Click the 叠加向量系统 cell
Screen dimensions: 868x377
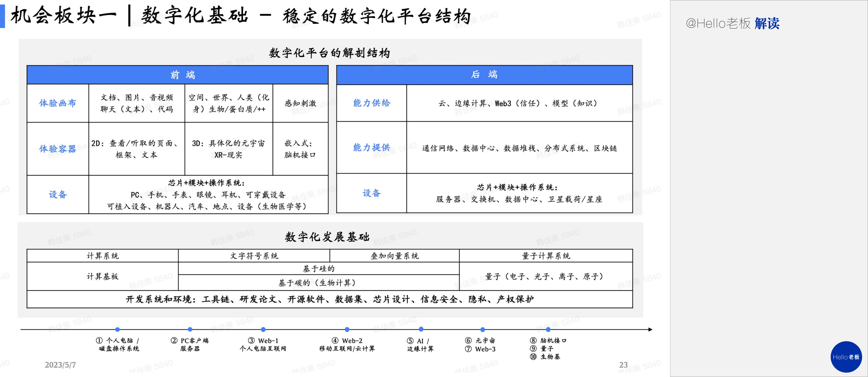point(395,256)
